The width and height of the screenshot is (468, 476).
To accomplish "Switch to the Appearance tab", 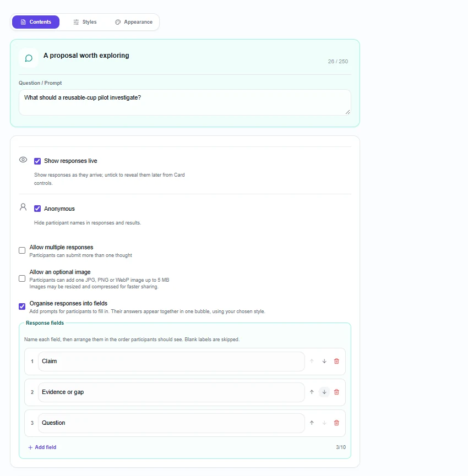I will pos(134,22).
